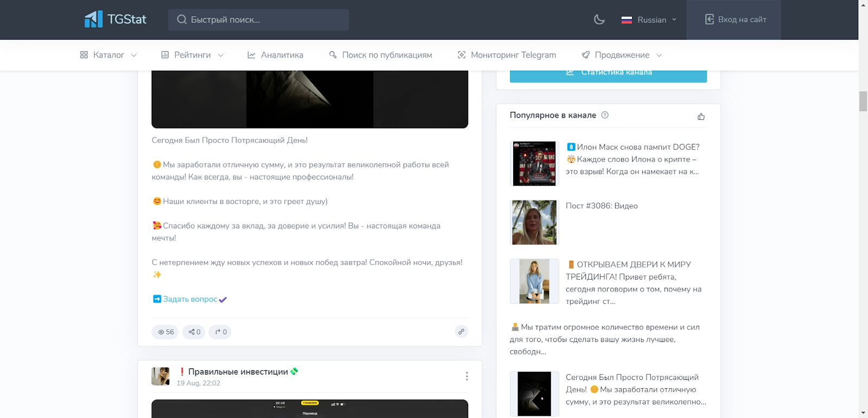
Task: Open Поиск по публикациям
Action: click(380, 55)
